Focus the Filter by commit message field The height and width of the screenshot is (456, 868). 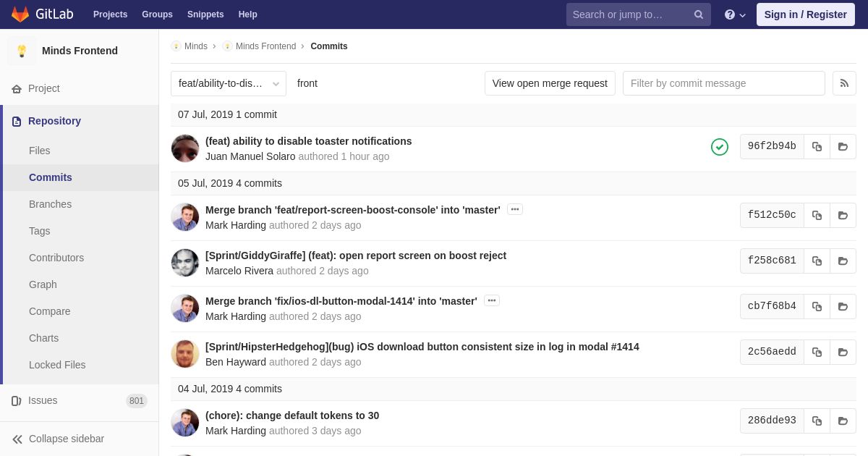[x=723, y=83]
